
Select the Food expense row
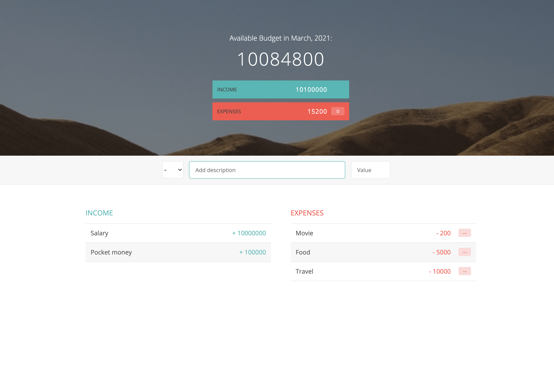[x=362, y=252]
